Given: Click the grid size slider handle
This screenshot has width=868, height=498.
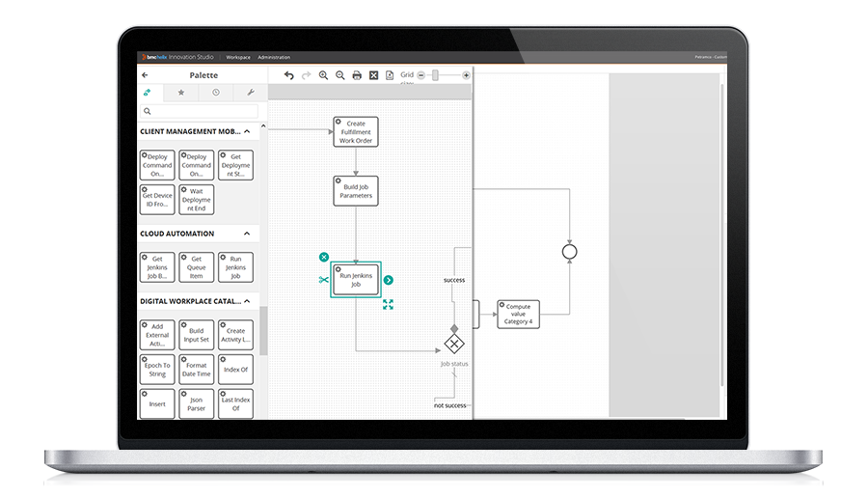Looking at the screenshot, I should click(x=435, y=75).
